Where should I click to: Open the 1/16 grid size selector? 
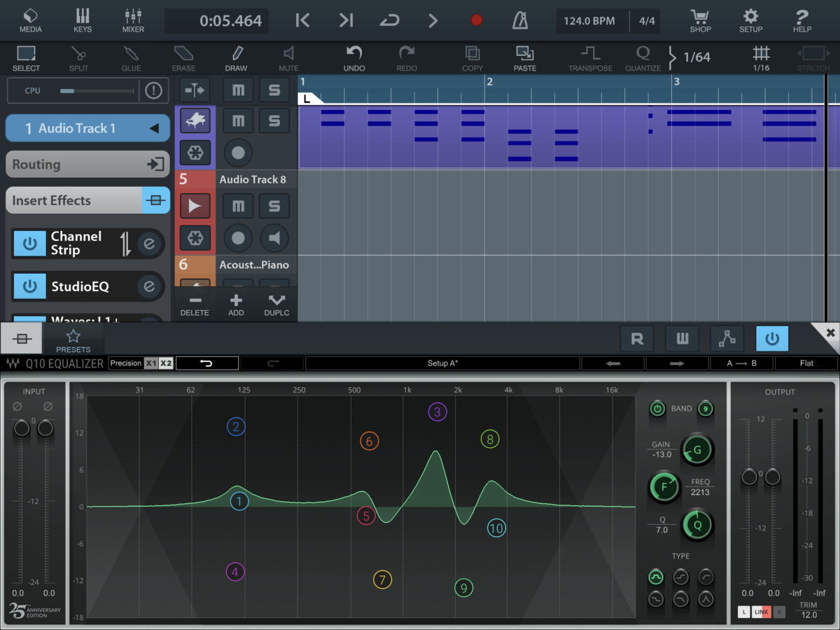[x=761, y=58]
